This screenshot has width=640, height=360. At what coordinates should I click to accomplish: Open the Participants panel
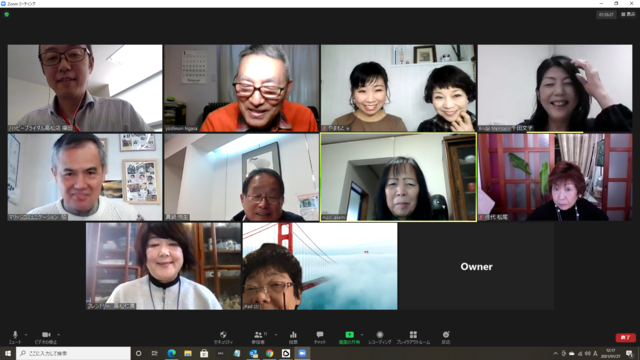click(x=258, y=337)
